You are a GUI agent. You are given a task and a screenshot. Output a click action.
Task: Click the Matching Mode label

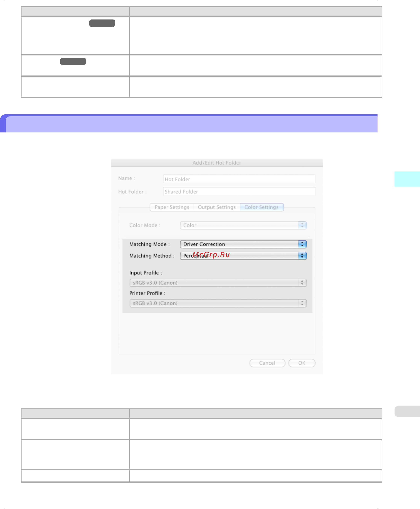pos(150,244)
